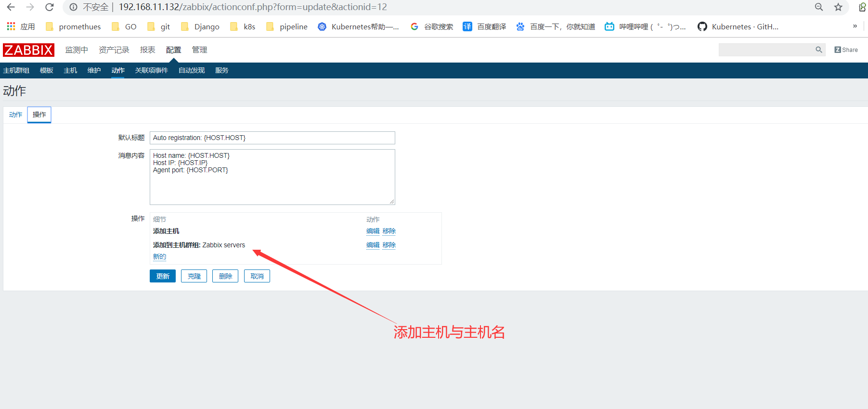Click the 更新 button

click(163, 276)
